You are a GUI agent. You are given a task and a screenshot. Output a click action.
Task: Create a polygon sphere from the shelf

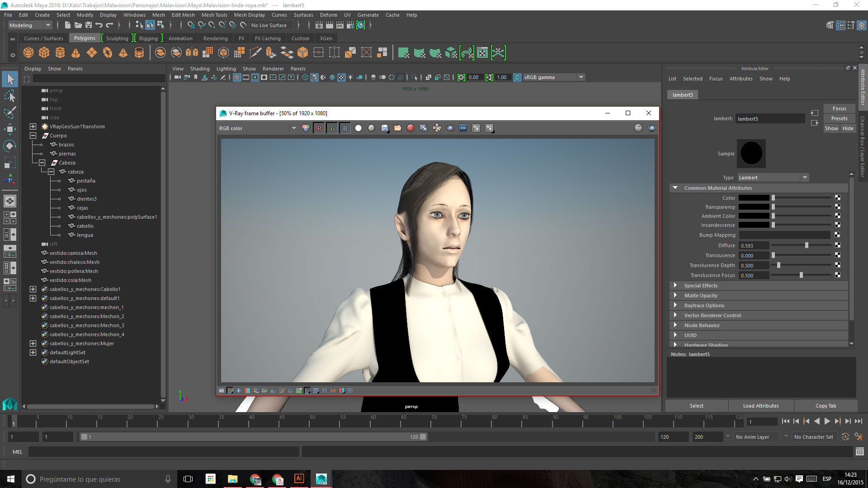click(x=28, y=53)
